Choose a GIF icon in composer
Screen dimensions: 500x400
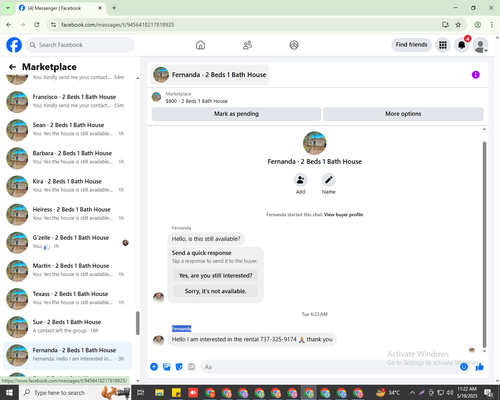point(191,367)
